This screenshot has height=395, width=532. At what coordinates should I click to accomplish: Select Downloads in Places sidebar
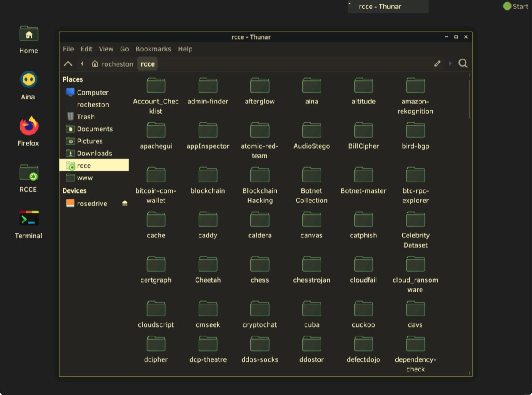[x=94, y=153]
